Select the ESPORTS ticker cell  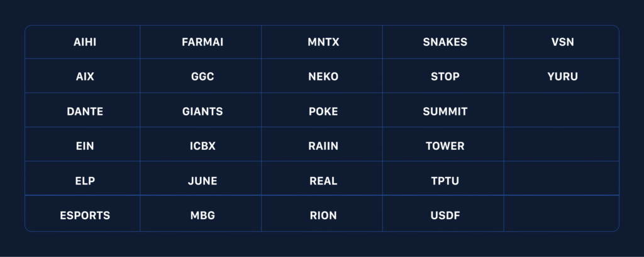[85, 215]
